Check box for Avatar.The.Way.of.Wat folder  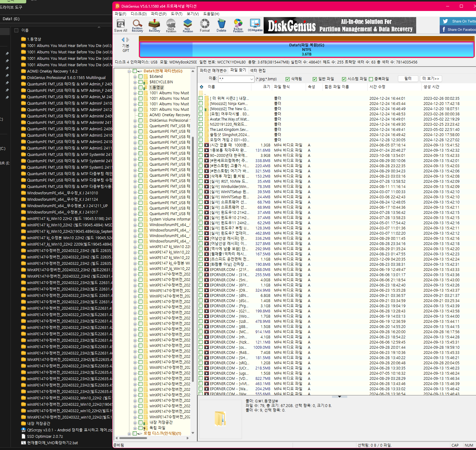tap(200, 119)
